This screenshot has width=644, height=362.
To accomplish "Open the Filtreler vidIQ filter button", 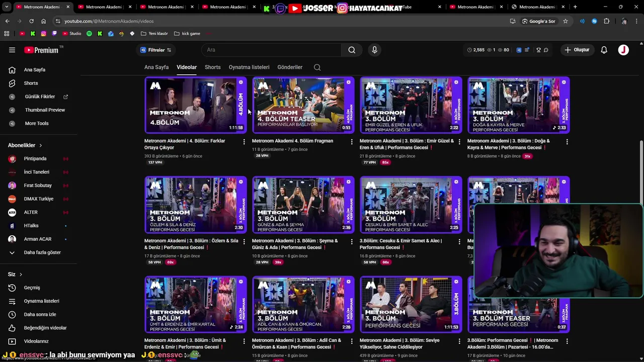I will [155, 50].
